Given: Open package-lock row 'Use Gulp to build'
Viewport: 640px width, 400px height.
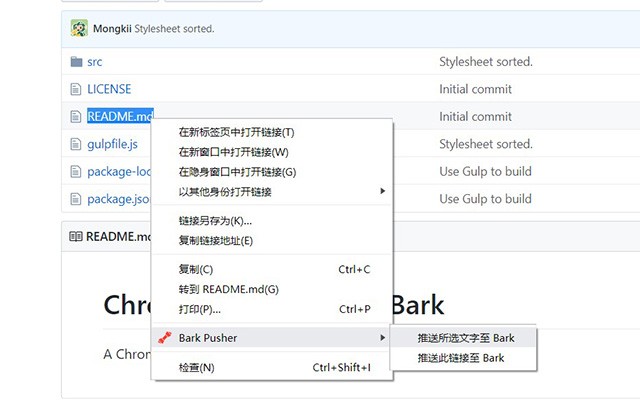Looking at the screenshot, I should pyautogui.click(x=485, y=171).
